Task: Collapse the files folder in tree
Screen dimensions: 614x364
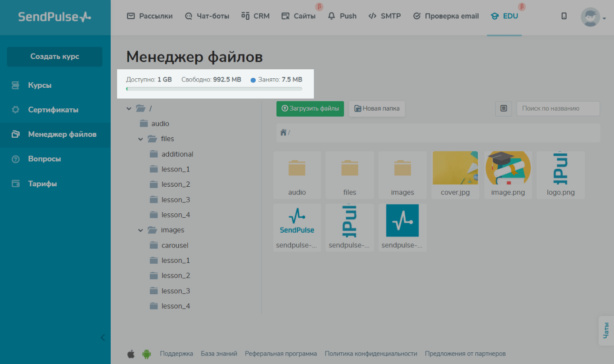Action: (141, 139)
